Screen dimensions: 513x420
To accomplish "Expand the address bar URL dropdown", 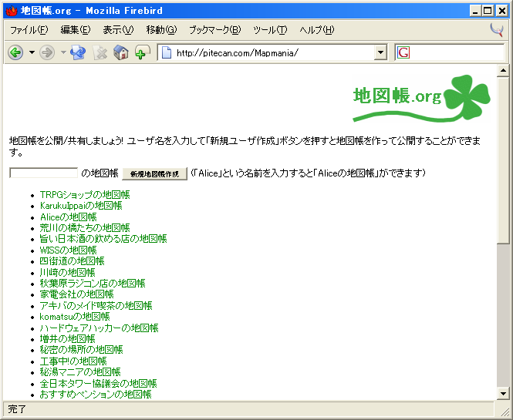I will point(380,52).
